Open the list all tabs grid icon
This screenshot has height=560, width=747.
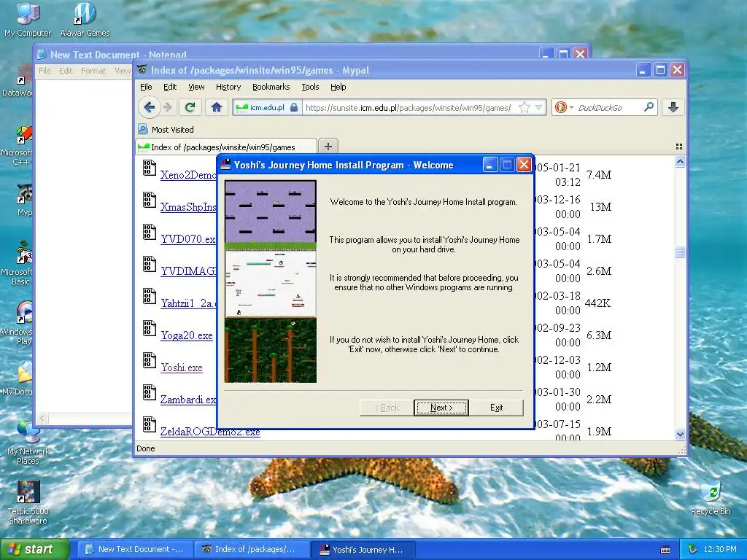[679, 147]
